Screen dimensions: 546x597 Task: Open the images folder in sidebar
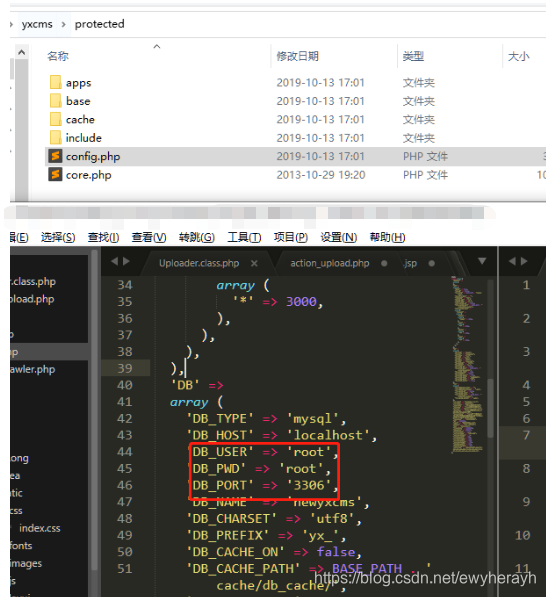tap(26, 563)
